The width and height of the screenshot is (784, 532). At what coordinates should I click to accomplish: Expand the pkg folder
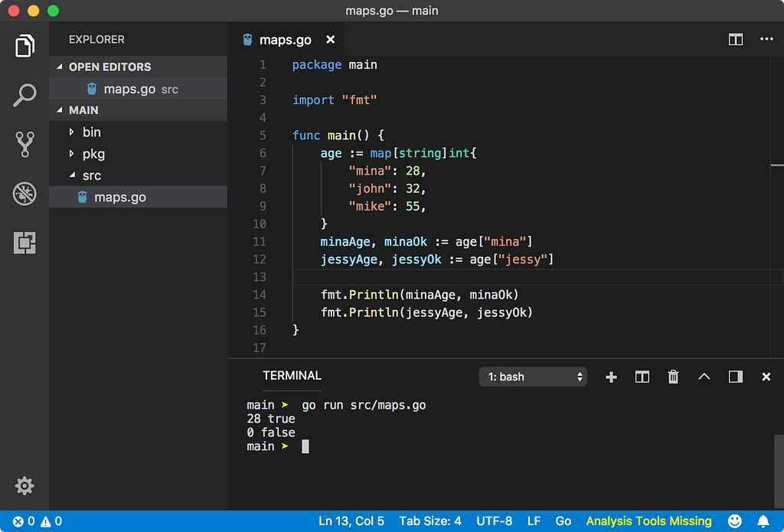139,154
